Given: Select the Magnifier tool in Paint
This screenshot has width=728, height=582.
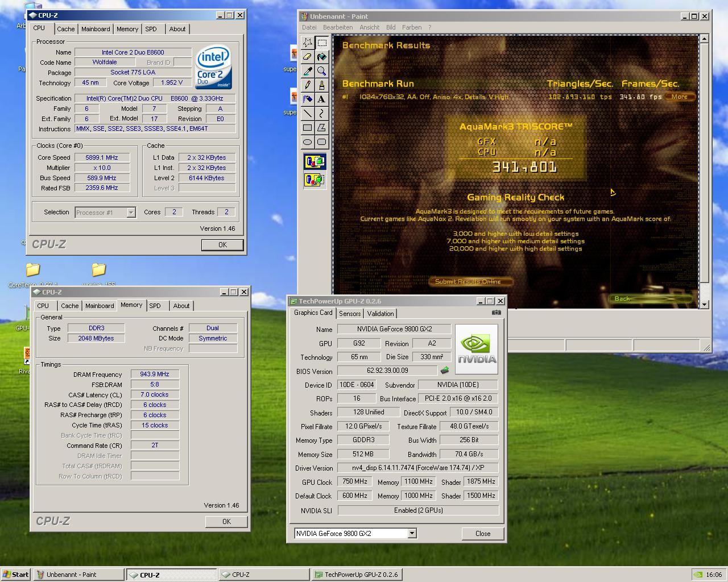Looking at the screenshot, I should [322, 71].
